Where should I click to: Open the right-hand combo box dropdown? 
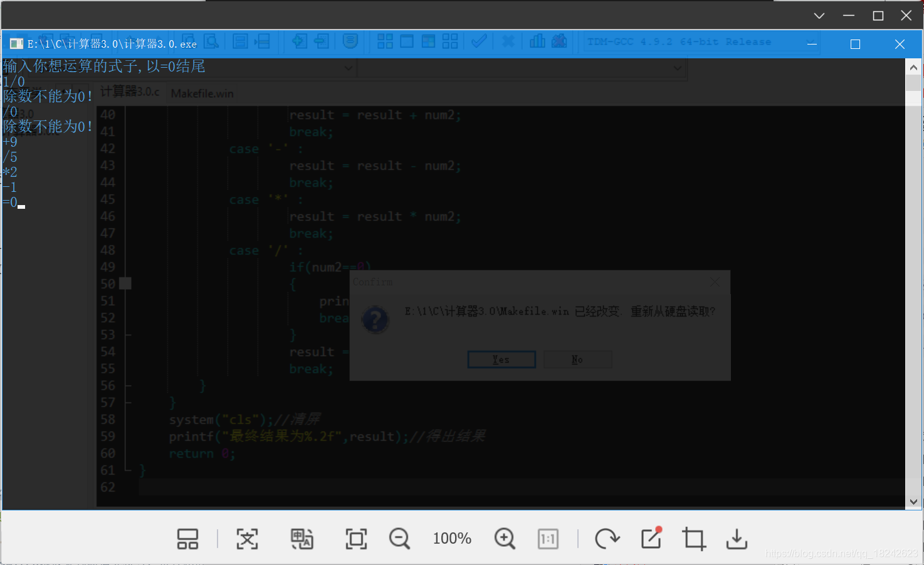[677, 68]
